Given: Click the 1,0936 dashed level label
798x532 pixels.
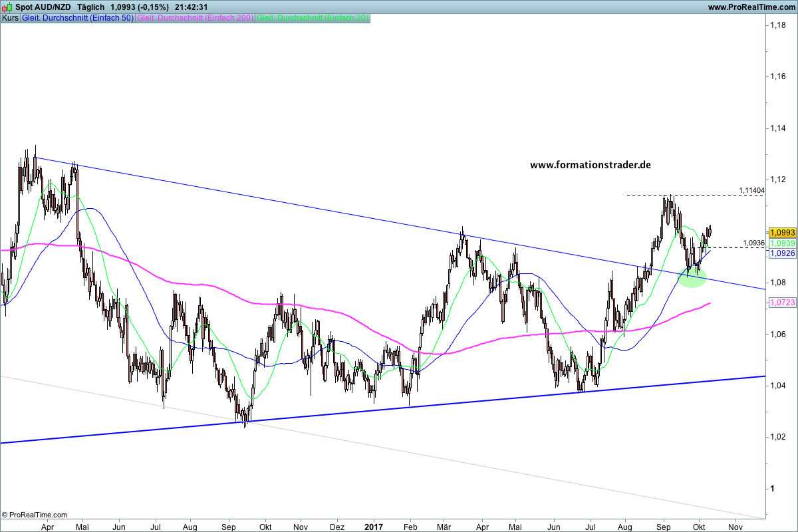Looking at the screenshot, I should 753,243.
